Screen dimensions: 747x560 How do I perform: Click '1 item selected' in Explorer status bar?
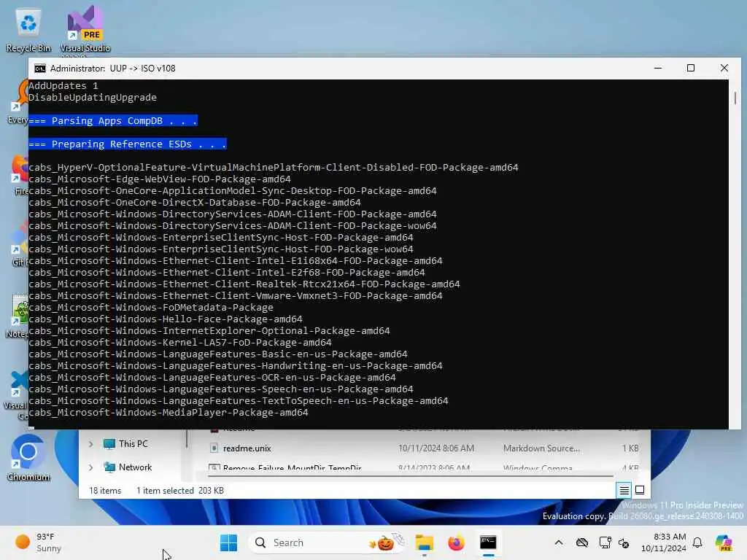(x=165, y=491)
